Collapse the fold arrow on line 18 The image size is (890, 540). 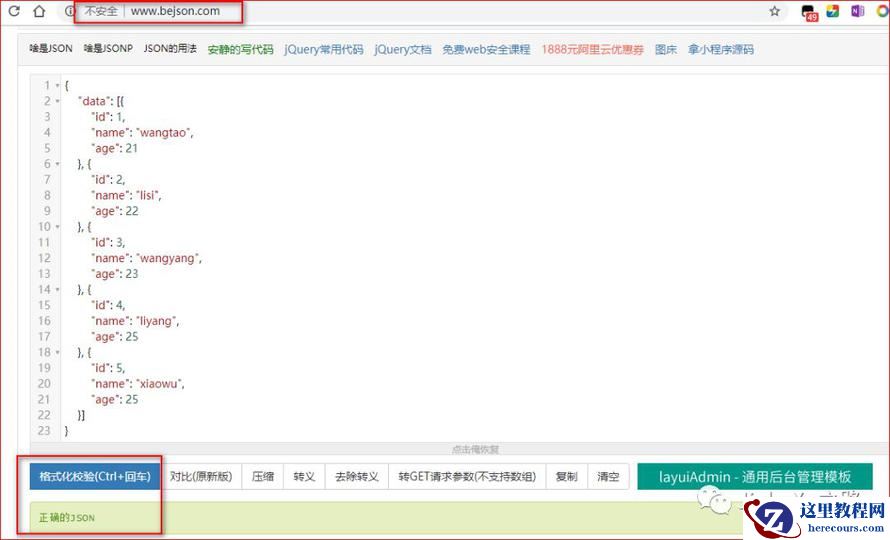point(57,353)
